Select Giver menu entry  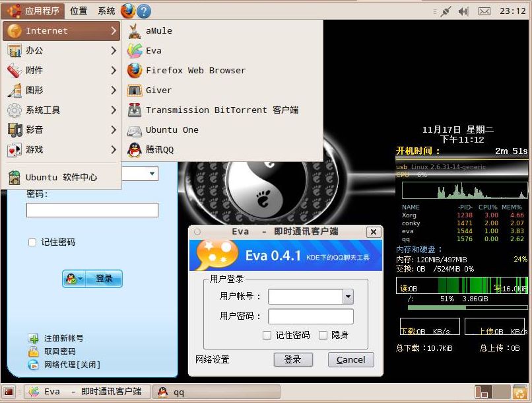pos(222,91)
